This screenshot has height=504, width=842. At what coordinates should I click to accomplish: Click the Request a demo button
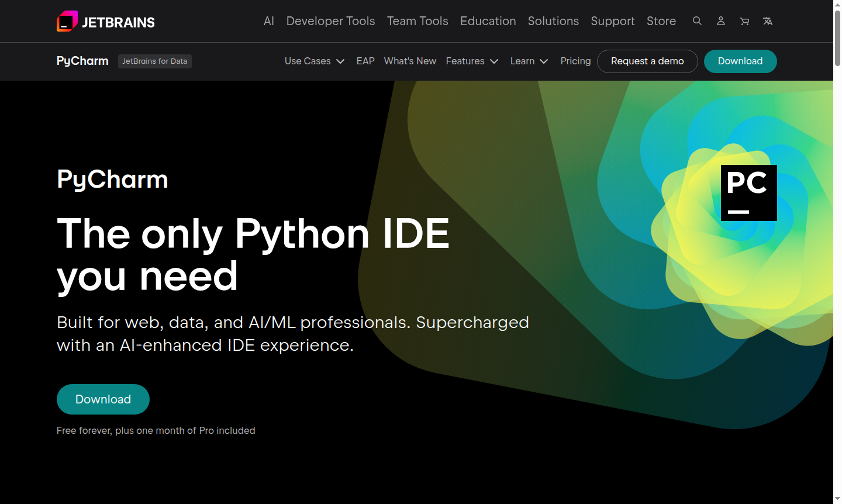[x=647, y=61]
